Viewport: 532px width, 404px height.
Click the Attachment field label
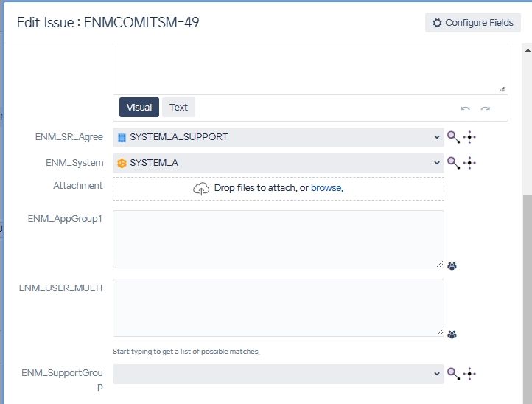[x=77, y=186]
